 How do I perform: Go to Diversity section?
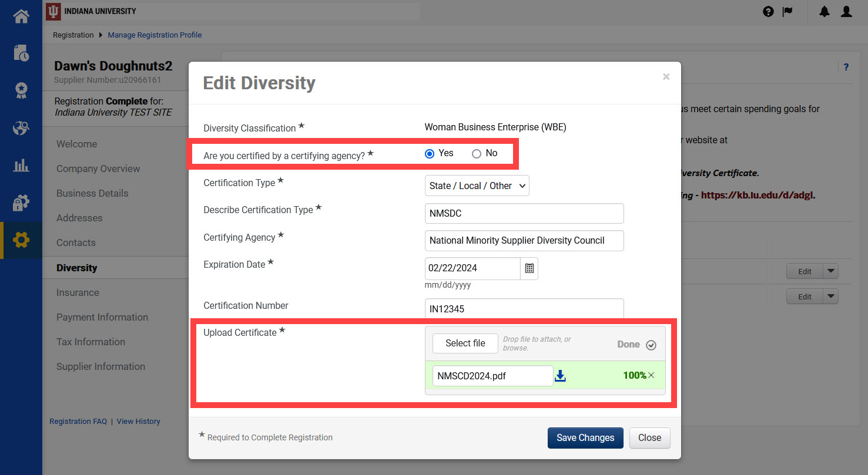pos(77,268)
